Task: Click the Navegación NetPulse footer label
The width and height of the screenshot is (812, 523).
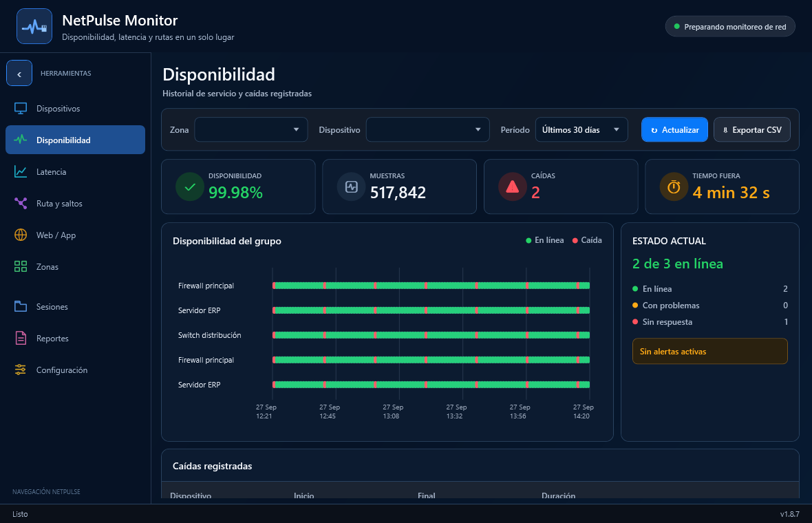Action: 46,491
